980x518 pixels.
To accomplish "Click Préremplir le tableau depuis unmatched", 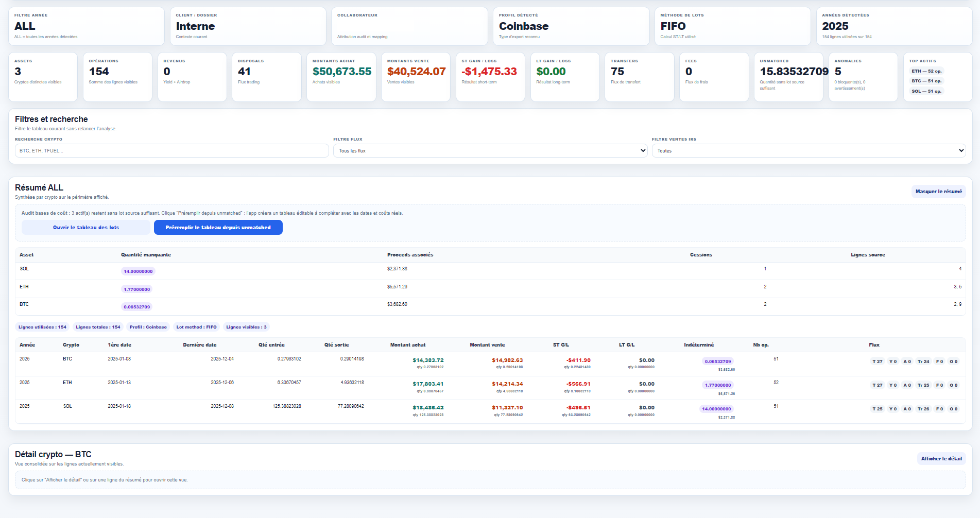I will pyautogui.click(x=218, y=228).
